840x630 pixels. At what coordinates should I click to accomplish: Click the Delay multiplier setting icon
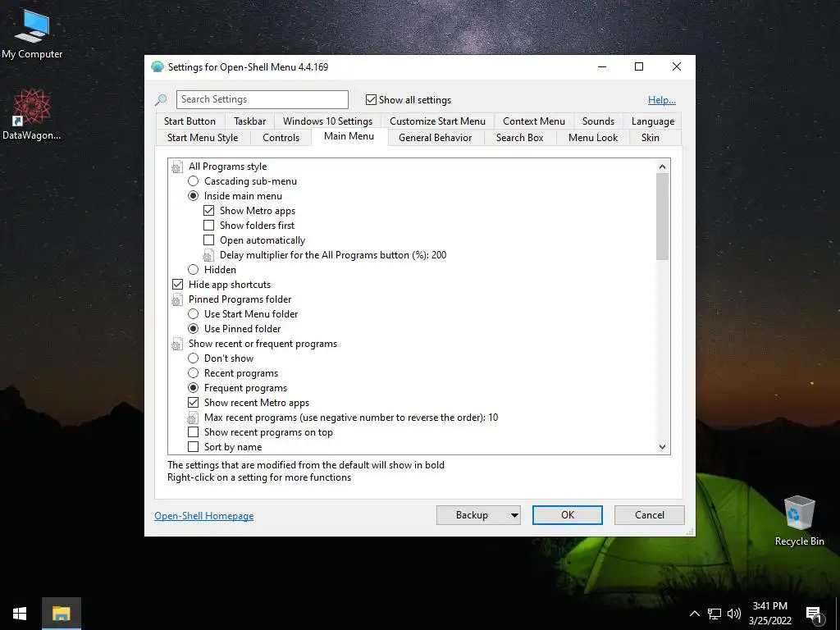coord(208,256)
